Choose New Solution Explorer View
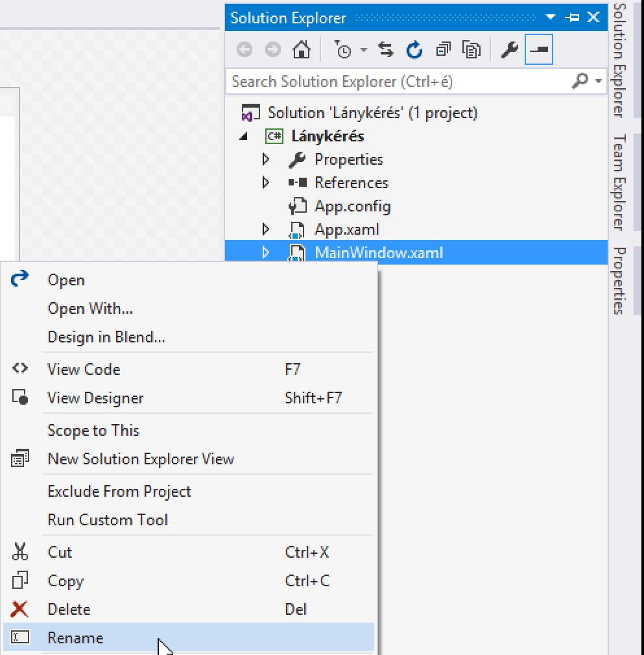 [x=188, y=459]
